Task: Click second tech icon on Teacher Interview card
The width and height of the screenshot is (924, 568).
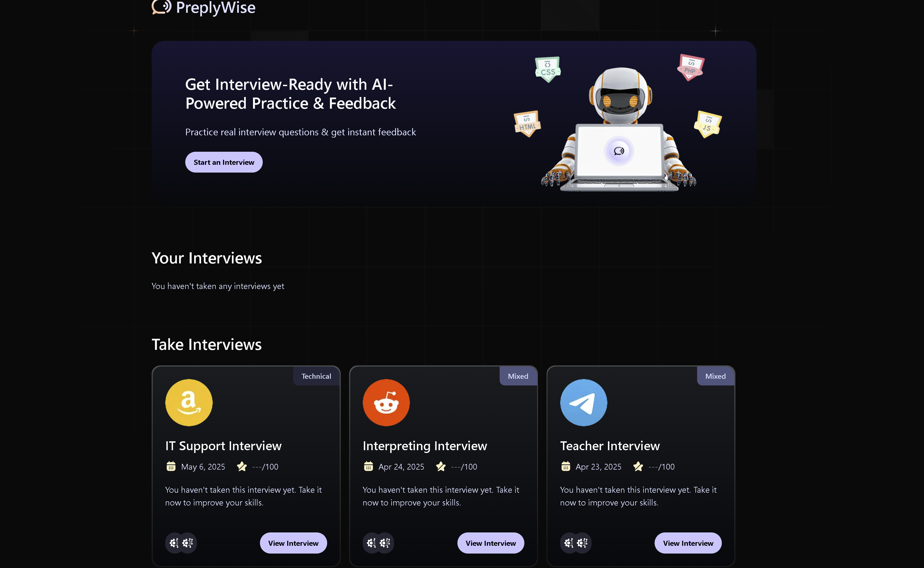Action: click(582, 543)
